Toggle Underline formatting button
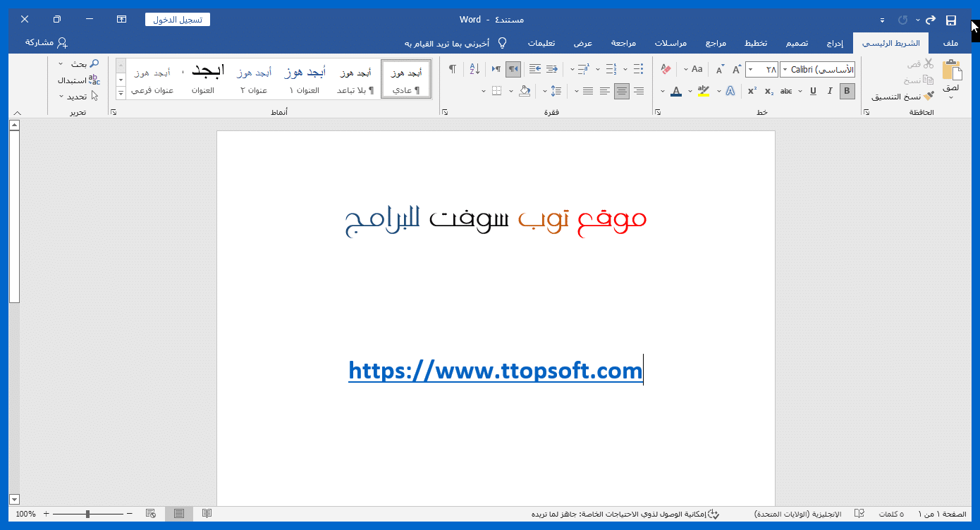This screenshot has width=980, height=530. point(813,91)
